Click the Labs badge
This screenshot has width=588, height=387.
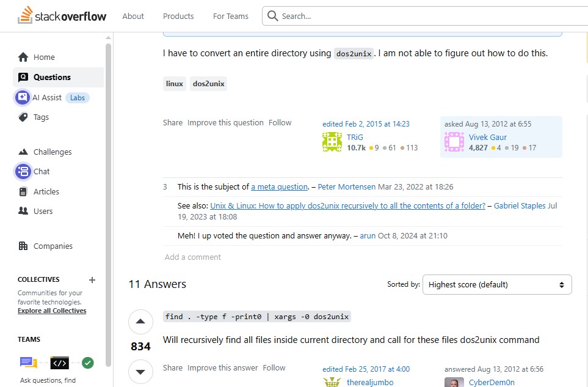(78, 98)
